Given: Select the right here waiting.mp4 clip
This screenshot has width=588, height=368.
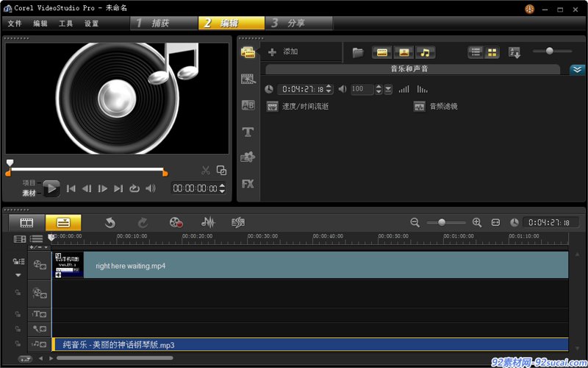Looking at the screenshot, I should click(310, 265).
